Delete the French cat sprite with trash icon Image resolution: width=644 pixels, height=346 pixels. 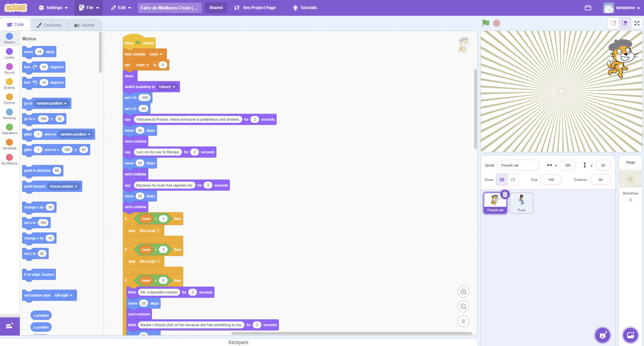pos(505,194)
